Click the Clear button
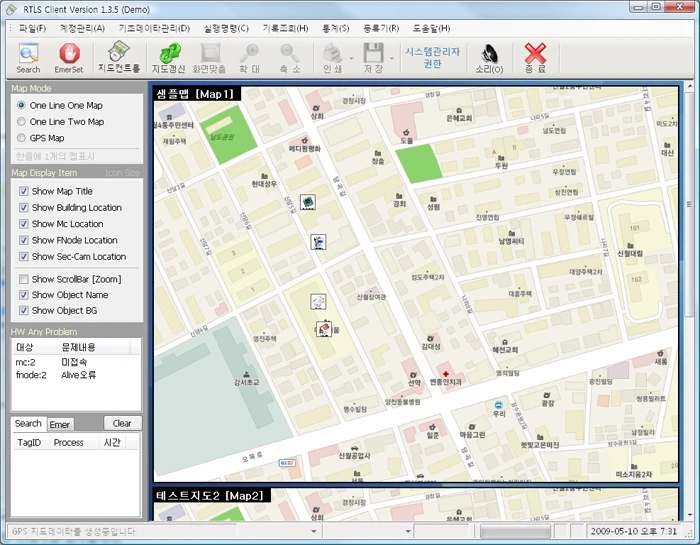Viewport: 700px width, 545px height. pos(122,423)
